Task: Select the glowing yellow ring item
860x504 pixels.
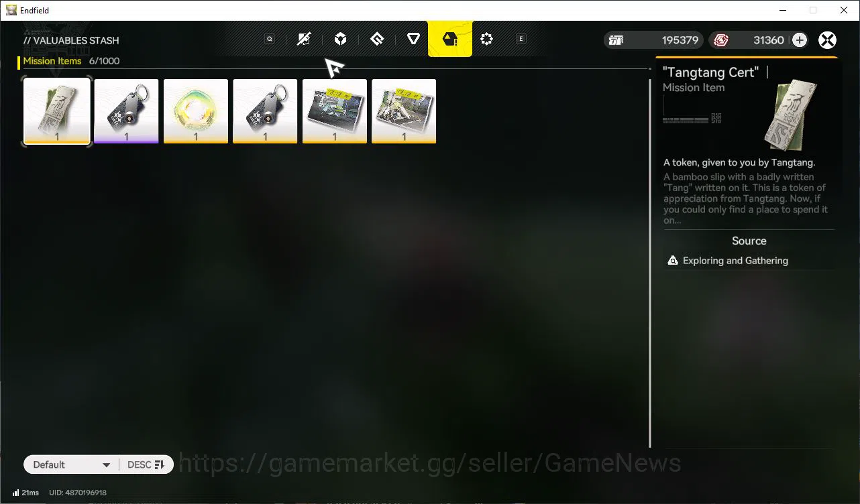Action: click(x=196, y=111)
